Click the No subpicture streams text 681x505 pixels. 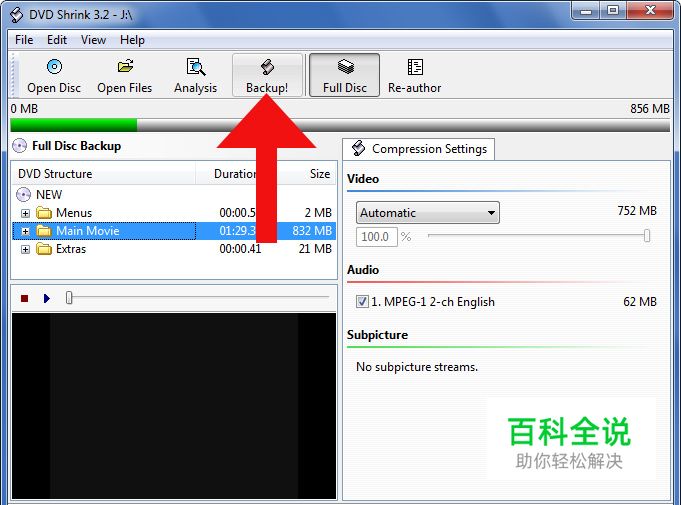(x=417, y=367)
